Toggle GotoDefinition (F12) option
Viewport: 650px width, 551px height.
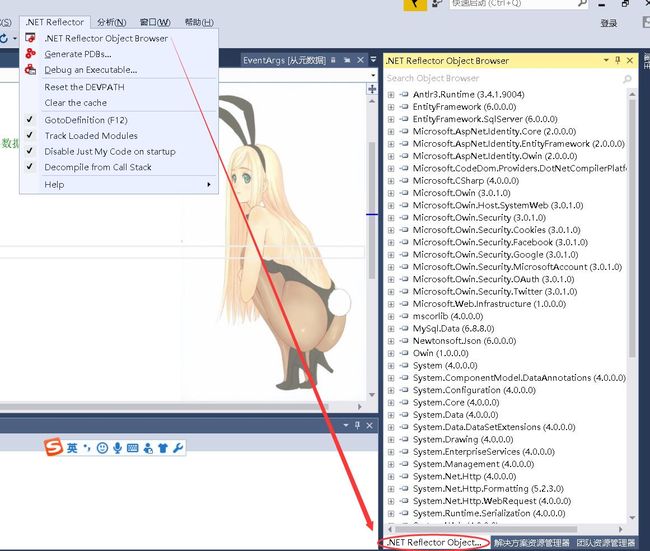86,120
